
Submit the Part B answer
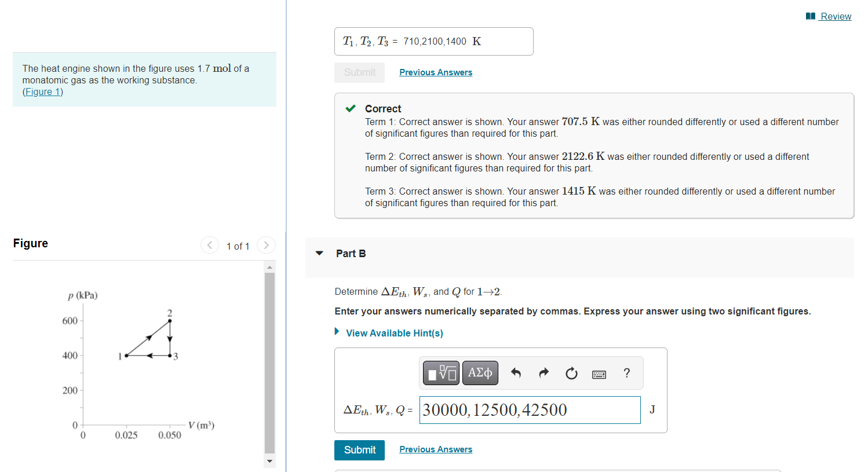coord(359,450)
